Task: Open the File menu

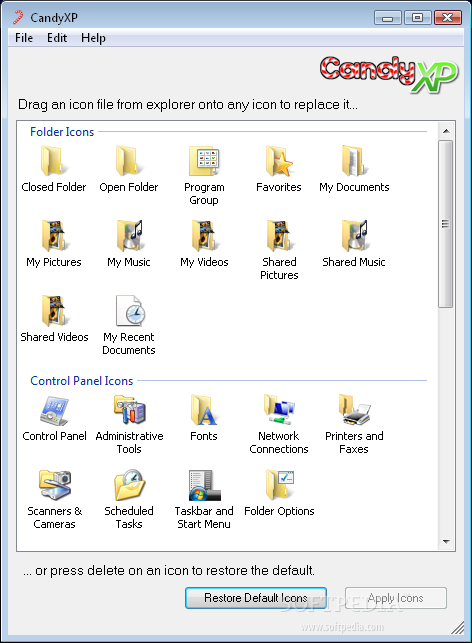Action: click(x=24, y=38)
